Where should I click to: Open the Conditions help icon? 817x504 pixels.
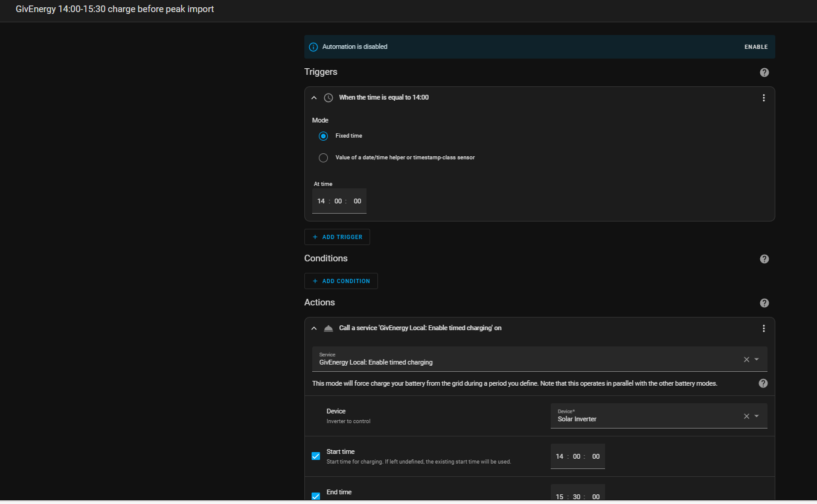[764, 259]
